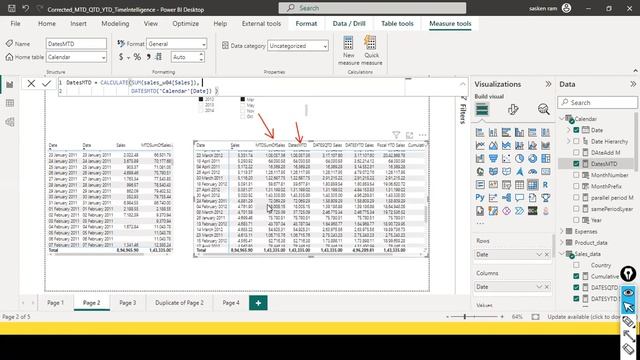This screenshot has width=640, height=360.
Task: Expand the Product_data table
Action: click(562, 242)
